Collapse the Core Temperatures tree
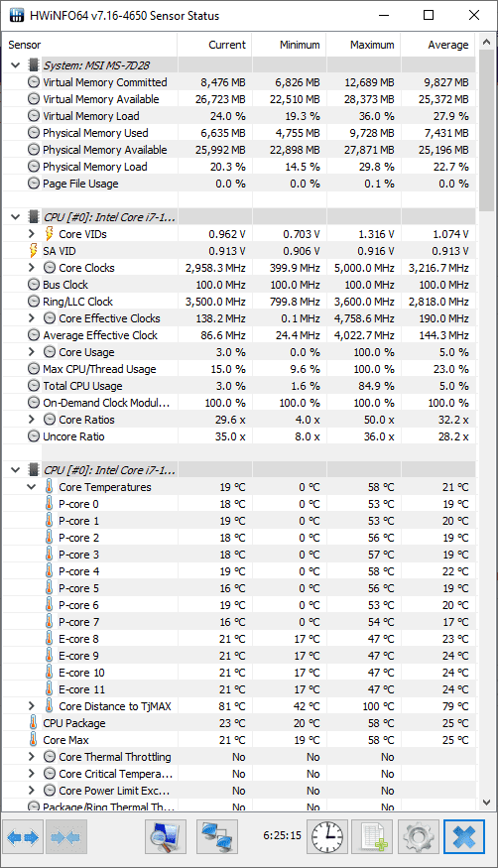 32,487
